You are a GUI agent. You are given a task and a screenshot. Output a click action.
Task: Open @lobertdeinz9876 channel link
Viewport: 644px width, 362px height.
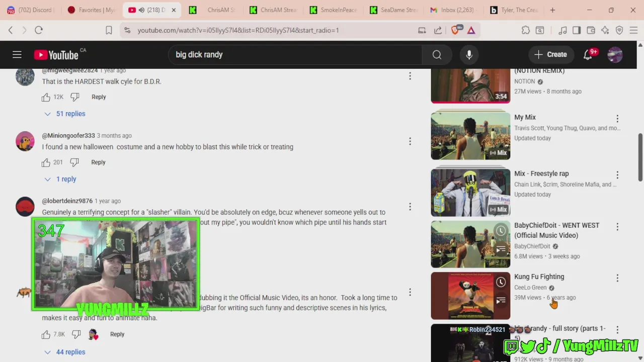(67, 201)
